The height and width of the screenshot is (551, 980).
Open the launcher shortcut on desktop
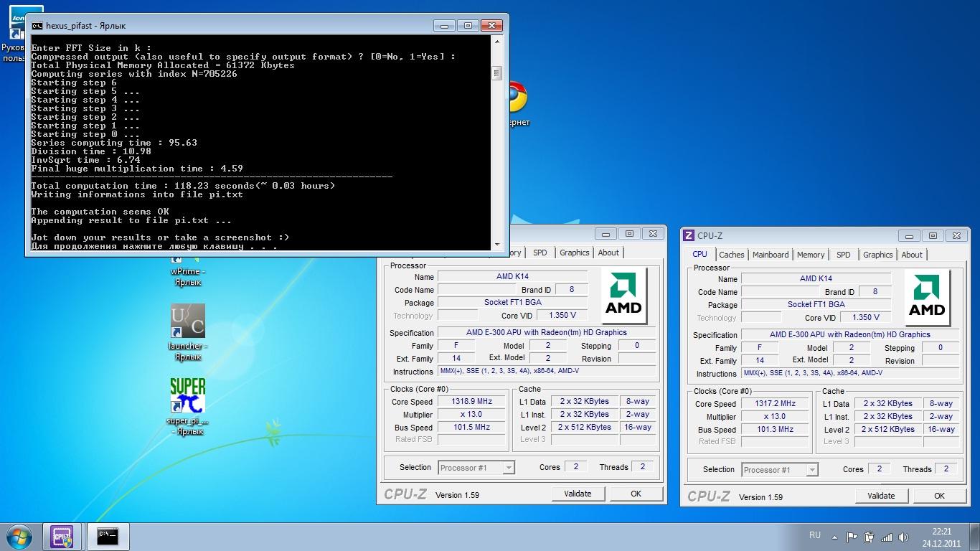187,331
